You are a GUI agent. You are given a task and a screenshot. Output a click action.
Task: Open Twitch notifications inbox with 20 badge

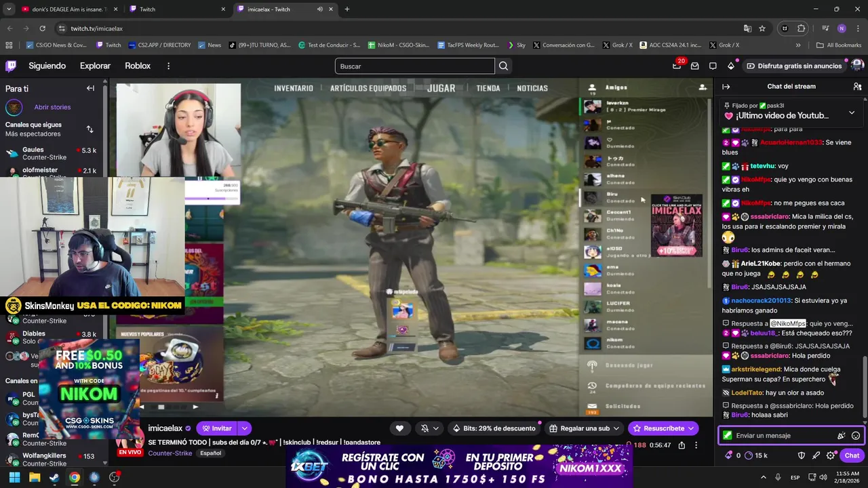(677, 66)
